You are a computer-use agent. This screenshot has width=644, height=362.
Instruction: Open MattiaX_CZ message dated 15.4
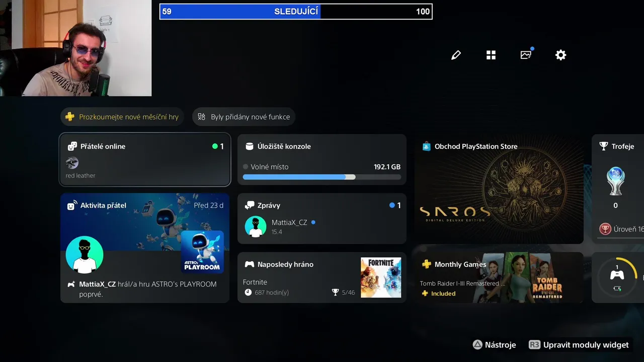[x=322, y=227]
